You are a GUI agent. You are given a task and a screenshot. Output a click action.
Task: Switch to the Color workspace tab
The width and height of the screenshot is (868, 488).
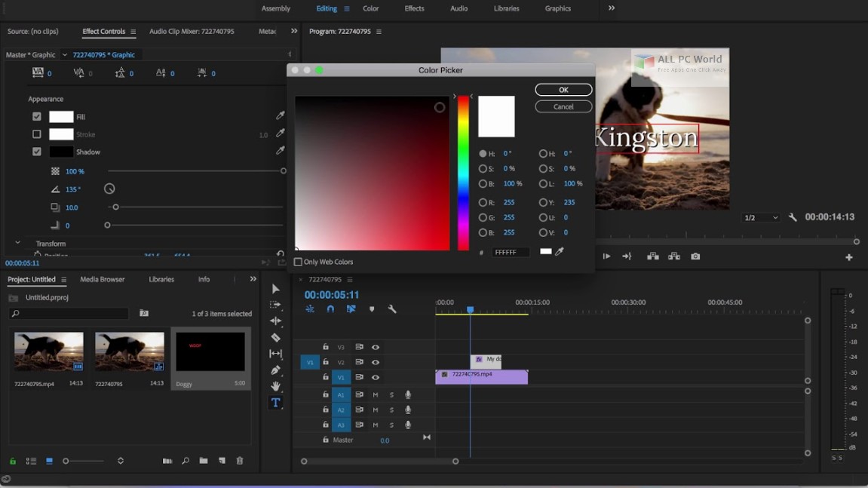370,8
